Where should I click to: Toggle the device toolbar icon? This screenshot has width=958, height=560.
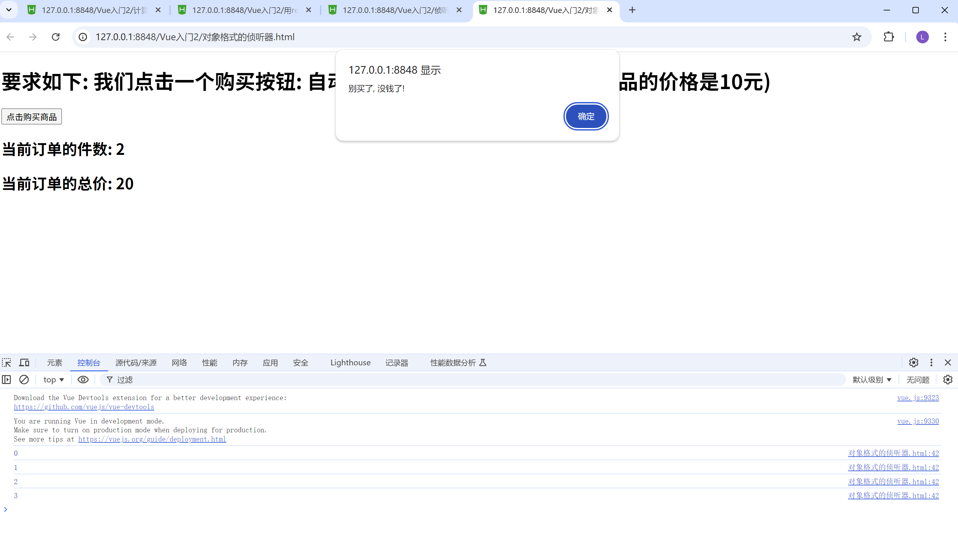(x=24, y=362)
